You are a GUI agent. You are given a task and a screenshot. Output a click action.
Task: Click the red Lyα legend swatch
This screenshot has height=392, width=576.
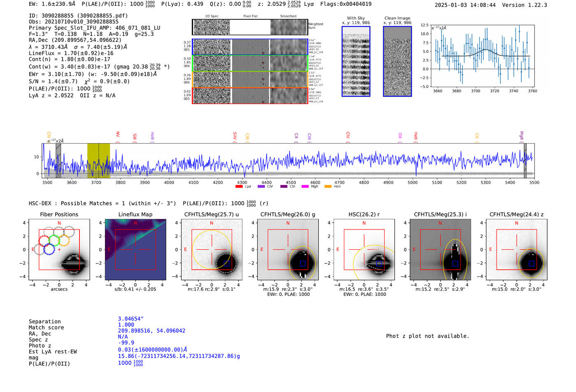239,187
